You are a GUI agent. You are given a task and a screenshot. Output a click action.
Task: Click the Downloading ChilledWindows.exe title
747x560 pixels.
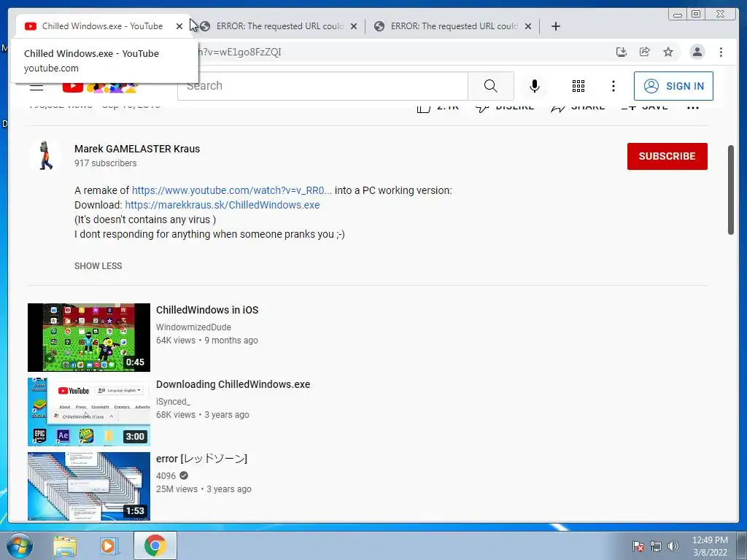pos(233,384)
